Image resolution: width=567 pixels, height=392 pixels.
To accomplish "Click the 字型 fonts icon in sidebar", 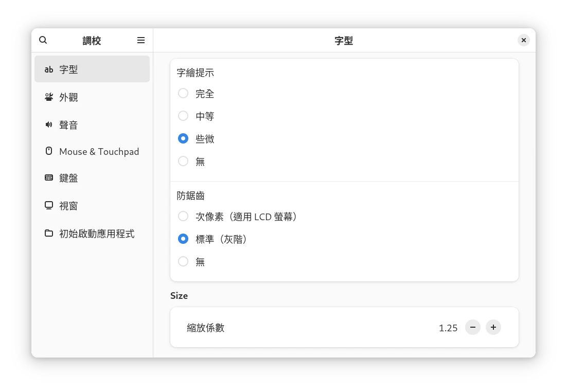I will point(49,69).
